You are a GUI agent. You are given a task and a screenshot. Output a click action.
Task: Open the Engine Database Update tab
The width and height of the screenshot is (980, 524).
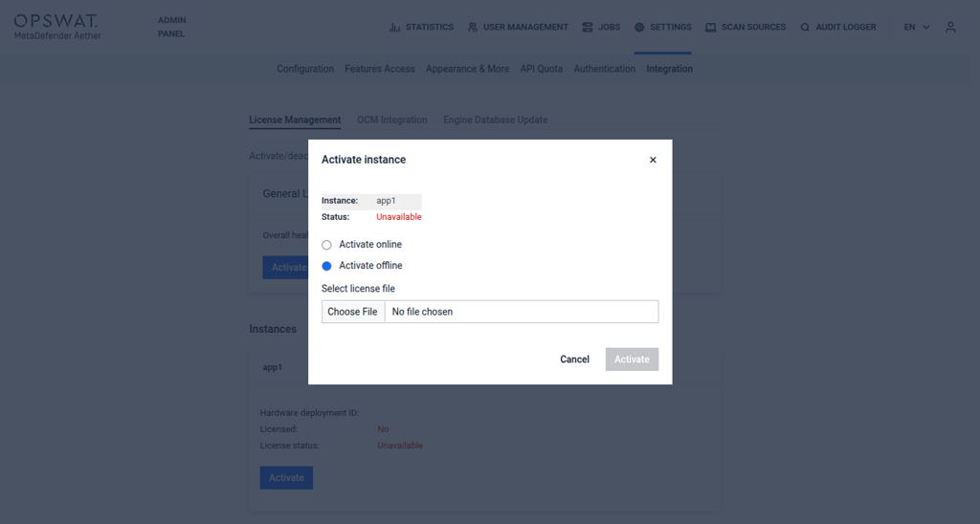coord(495,120)
